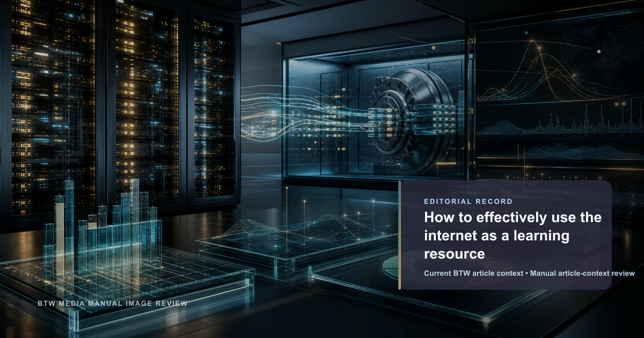Click the "EDITORIAL RECORD" label

[468, 202]
